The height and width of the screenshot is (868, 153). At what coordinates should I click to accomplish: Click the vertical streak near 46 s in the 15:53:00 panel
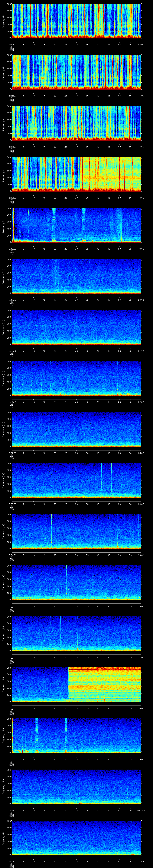click(112, 478)
